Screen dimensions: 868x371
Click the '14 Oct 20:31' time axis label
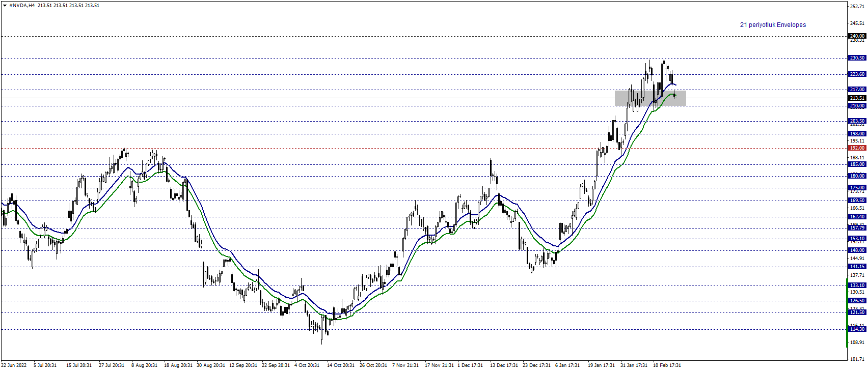[x=341, y=365]
